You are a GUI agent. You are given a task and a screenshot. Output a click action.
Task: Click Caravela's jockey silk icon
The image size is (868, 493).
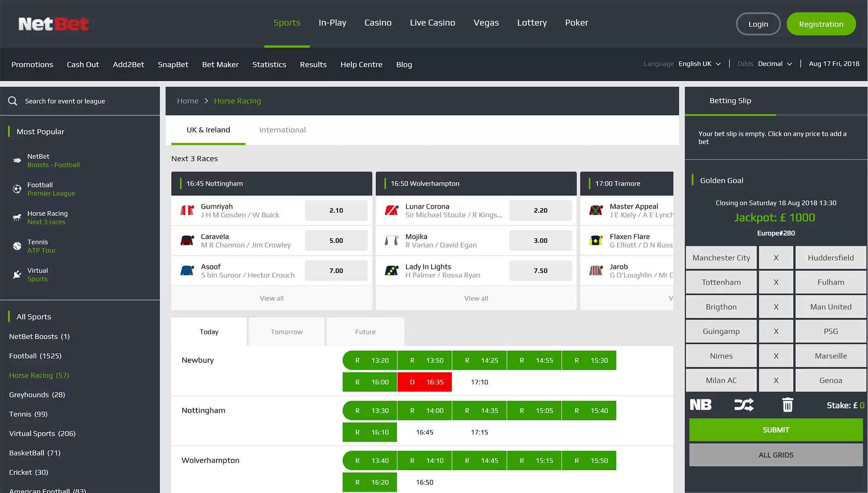(187, 241)
